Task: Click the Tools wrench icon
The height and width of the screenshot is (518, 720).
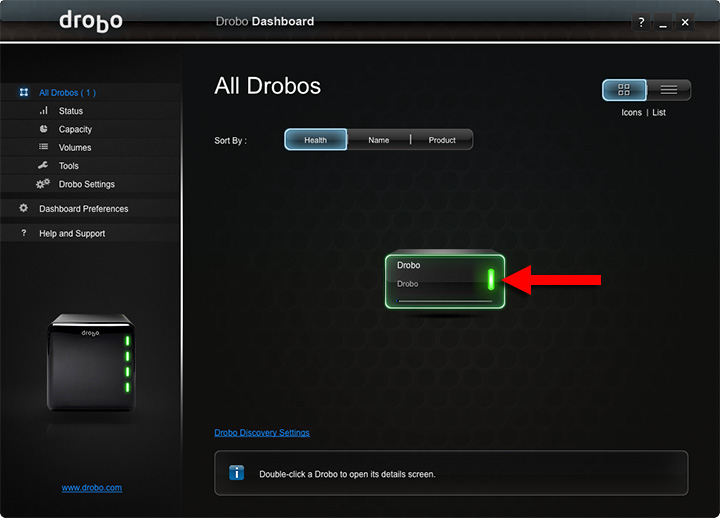Action: pyautogui.click(x=43, y=165)
